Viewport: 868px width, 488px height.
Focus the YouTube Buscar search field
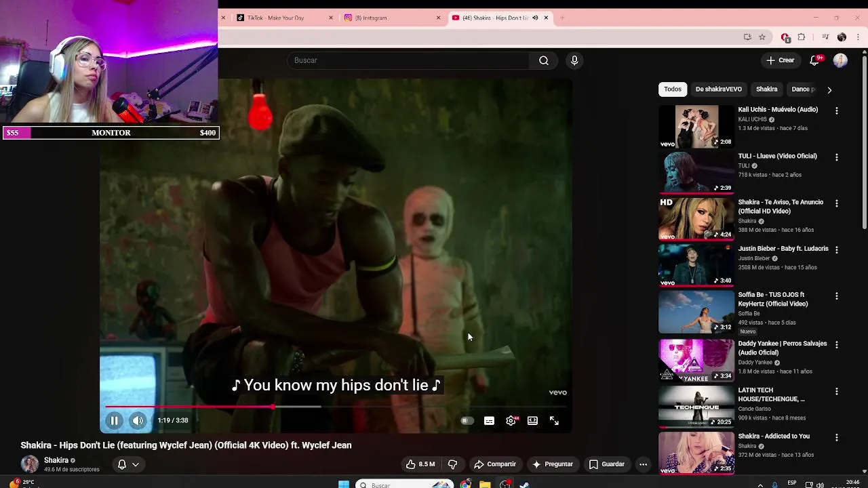[407, 60]
